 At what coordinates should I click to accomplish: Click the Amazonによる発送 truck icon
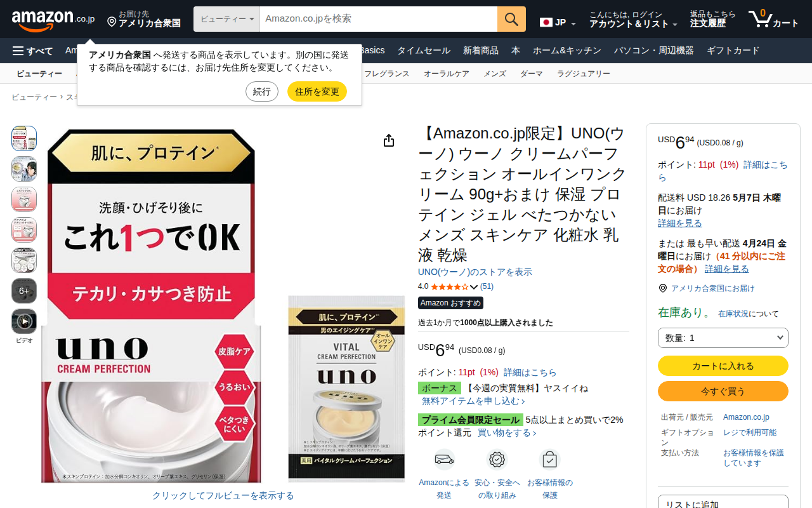tap(444, 459)
